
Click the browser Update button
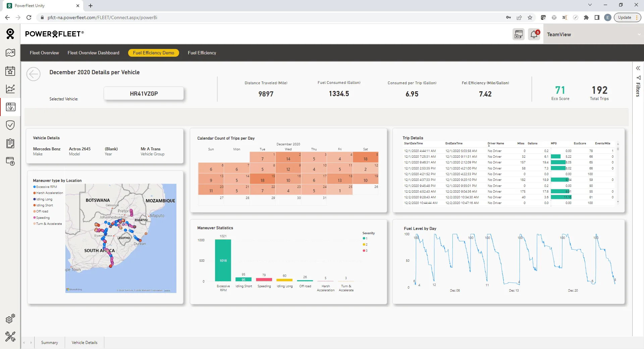625,17
